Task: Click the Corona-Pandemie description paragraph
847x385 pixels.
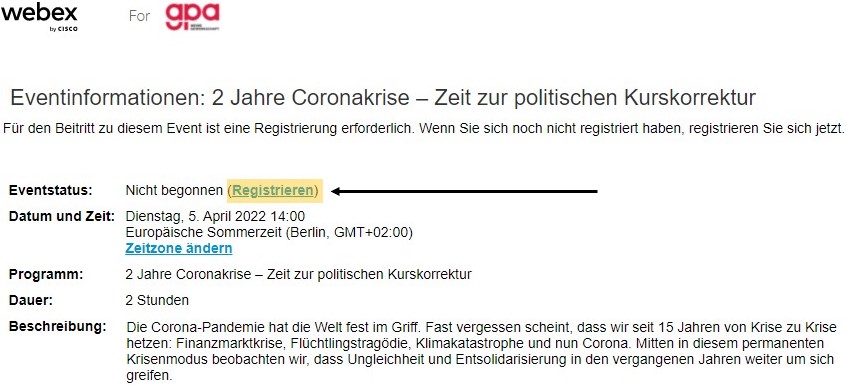Action: coord(481,351)
